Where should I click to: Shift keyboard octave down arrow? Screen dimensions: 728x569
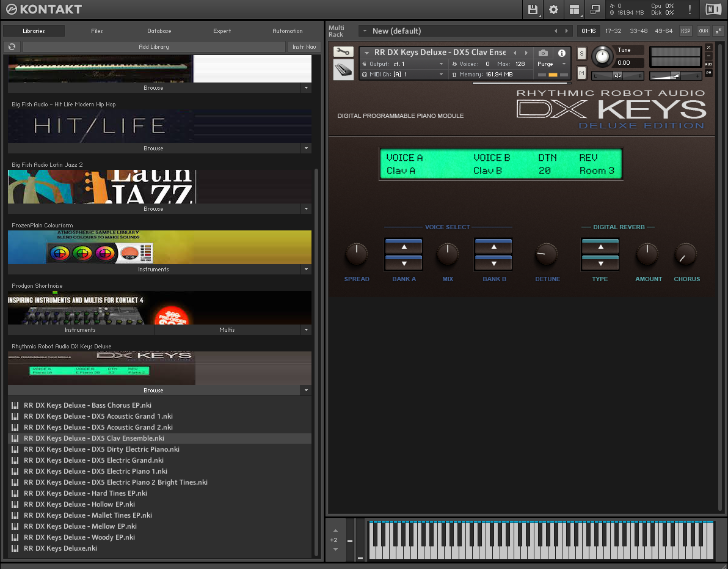(x=335, y=549)
